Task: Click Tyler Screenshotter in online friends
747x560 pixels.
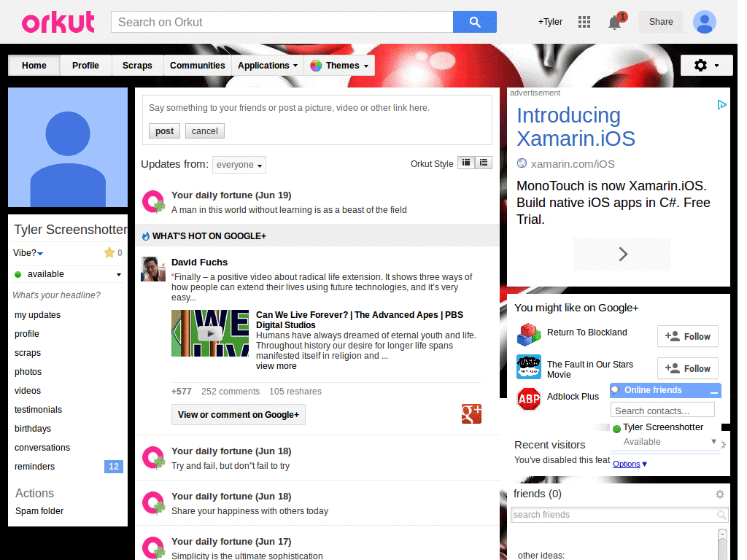Action: point(662,427)
